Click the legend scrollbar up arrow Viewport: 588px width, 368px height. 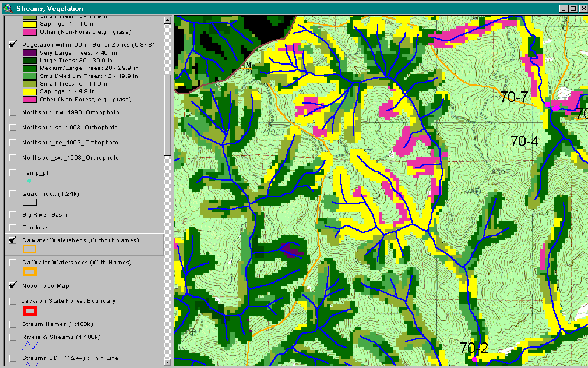pos(168,20)
